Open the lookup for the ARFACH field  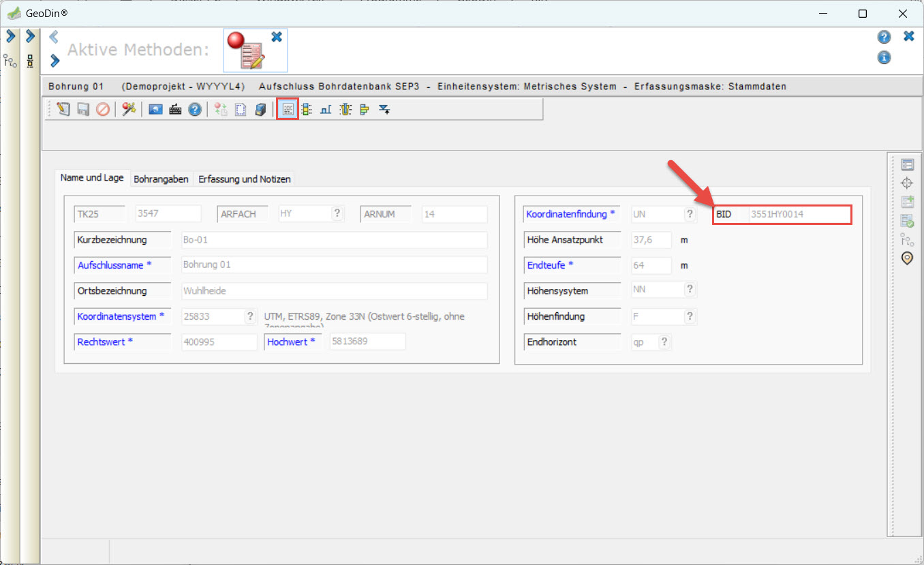(337, 213)
